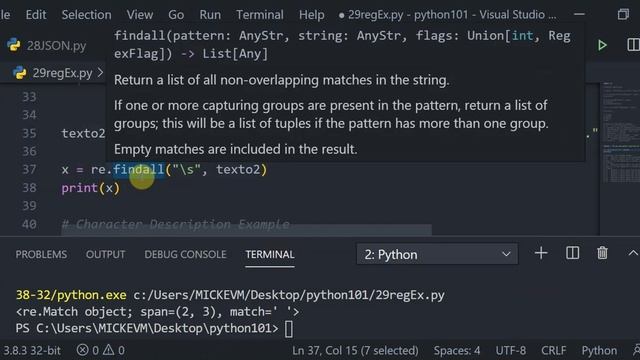The width and height of the screenshot is (640, 360).
Task: Click the Character Description Example comment
Action: point(176,224)
